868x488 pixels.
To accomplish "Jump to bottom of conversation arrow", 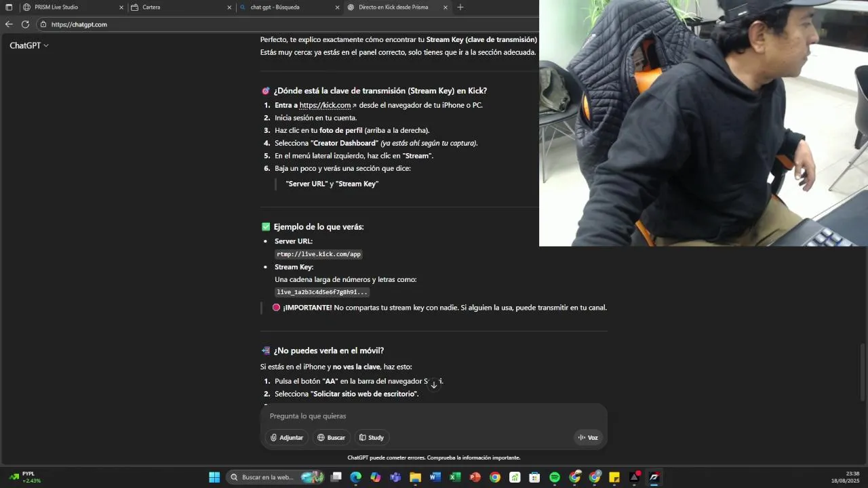I will point(434,385).
